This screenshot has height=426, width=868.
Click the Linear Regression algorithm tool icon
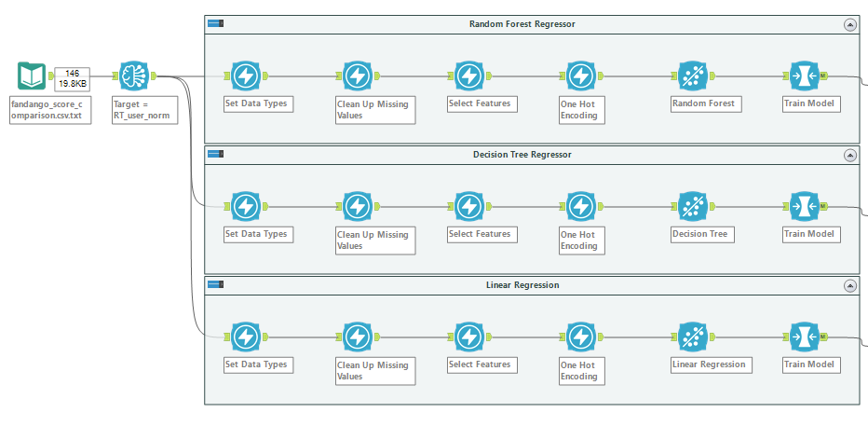(693, 337)
